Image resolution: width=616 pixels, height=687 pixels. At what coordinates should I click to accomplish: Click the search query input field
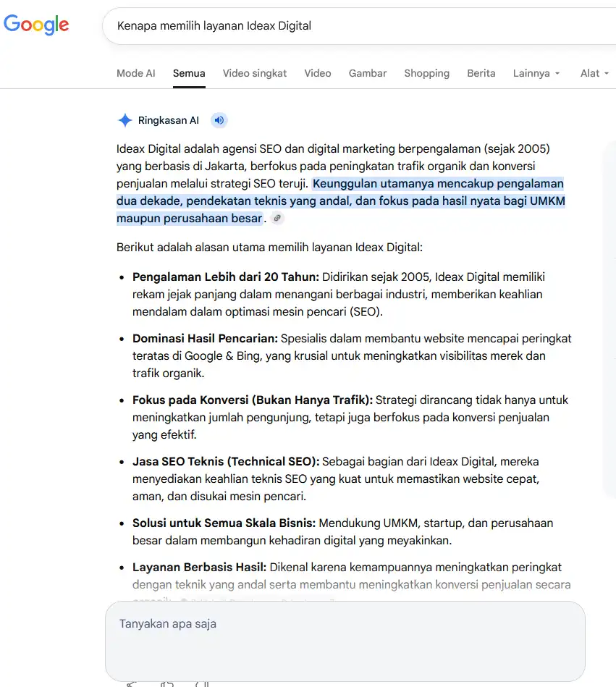pos(359,26)
